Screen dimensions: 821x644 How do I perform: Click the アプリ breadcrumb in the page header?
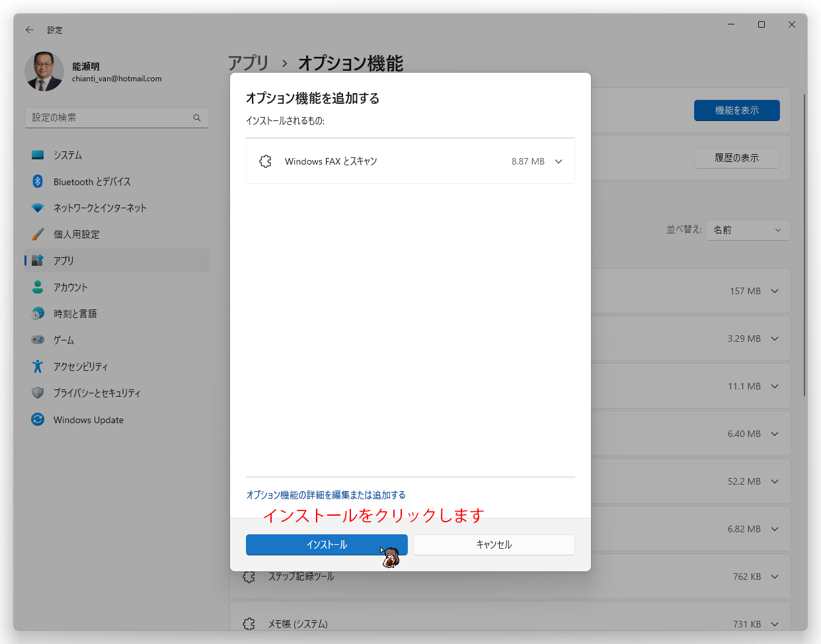click(x=249, y=63)
